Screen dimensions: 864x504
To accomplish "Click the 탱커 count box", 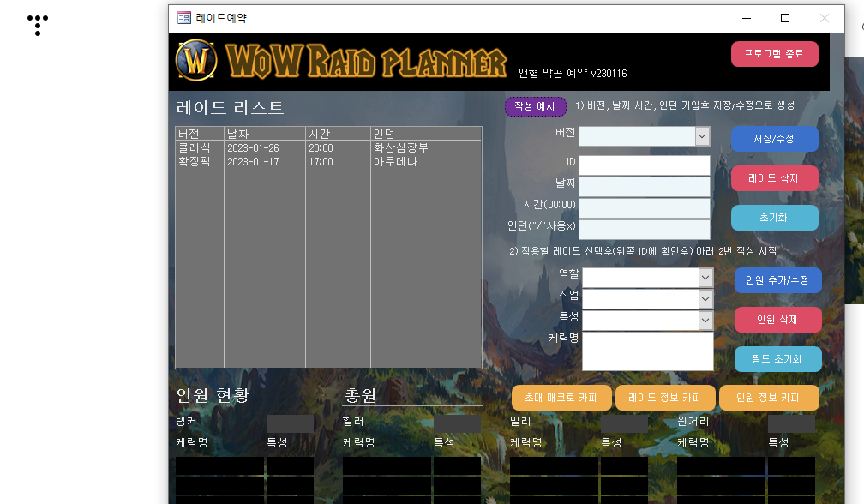I will point(290,423).
